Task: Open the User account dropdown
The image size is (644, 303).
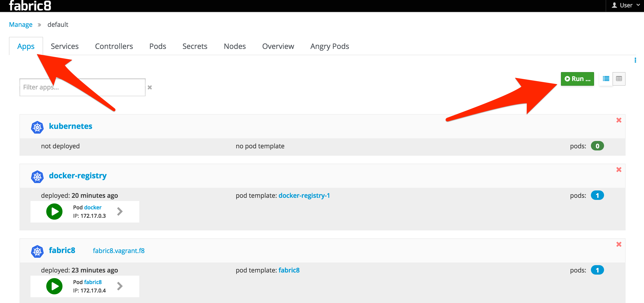Action: (x=626, y=5)
